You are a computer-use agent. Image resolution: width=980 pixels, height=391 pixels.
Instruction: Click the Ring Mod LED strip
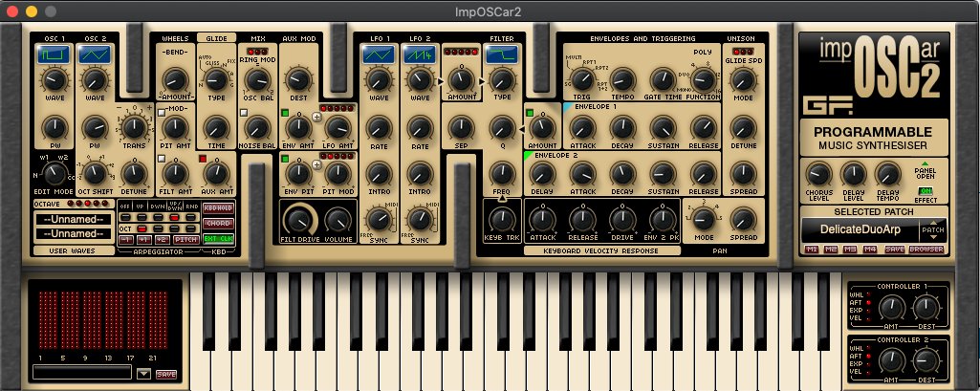click(x=256, y=52)
